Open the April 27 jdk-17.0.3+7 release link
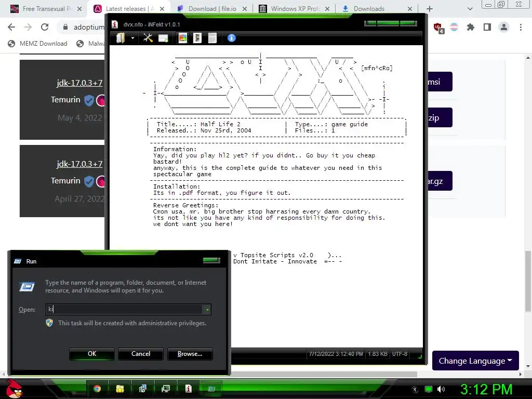 pos(79,164)
